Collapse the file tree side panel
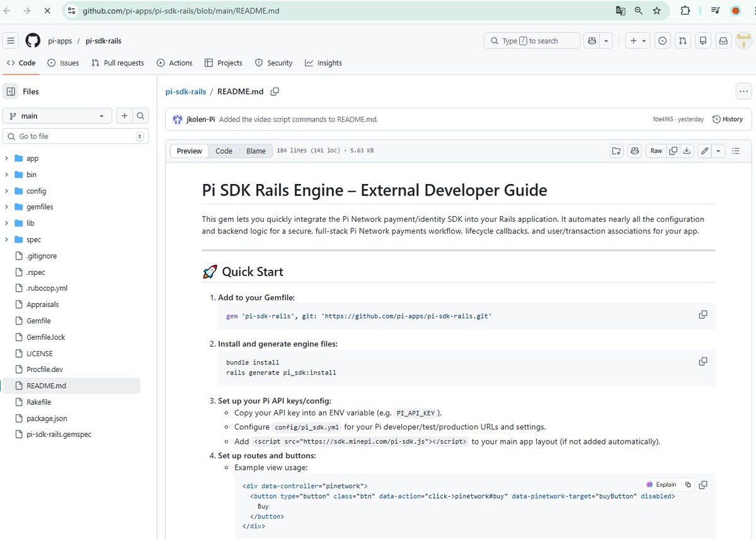 (11, 91)
